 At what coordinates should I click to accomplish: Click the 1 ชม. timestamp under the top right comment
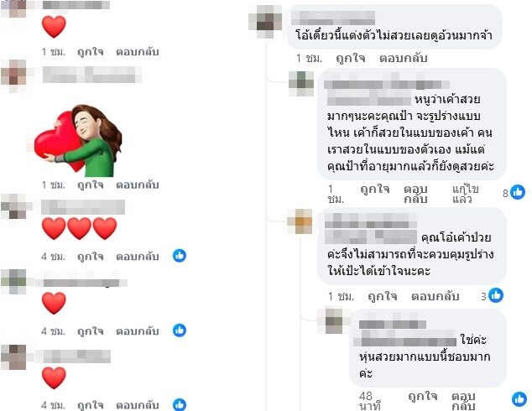click(x=309, y=59)
